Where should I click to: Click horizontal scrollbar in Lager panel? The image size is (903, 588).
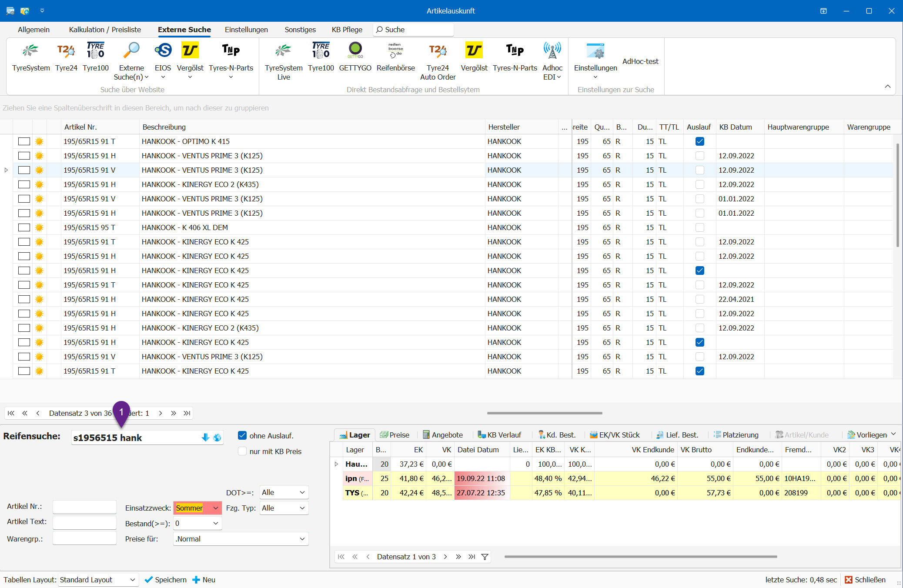[x=641, y=557]
